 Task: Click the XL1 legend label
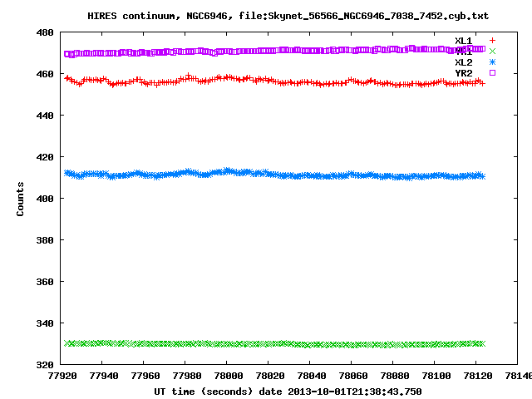click(464, 41)
